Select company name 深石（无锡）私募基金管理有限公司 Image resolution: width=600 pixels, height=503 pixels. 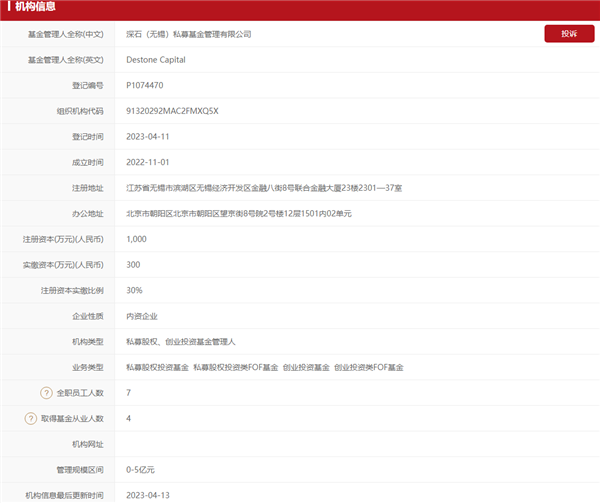(189, 34)
